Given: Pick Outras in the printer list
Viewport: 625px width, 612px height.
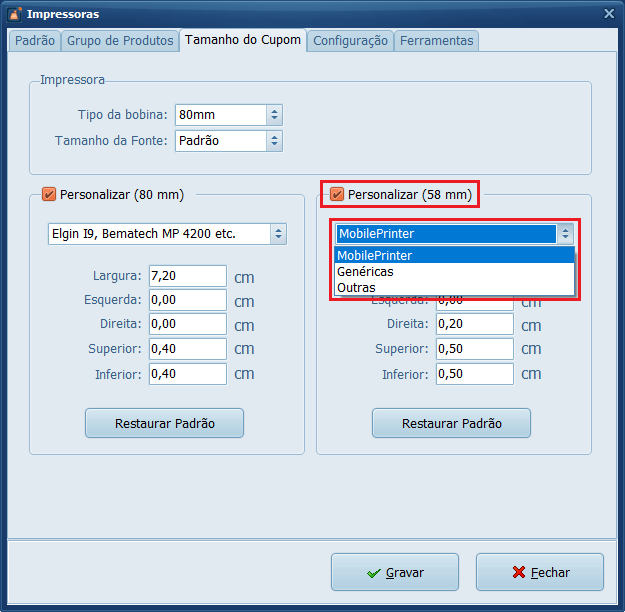Looking at the screenshot, I should coord(454,287).
